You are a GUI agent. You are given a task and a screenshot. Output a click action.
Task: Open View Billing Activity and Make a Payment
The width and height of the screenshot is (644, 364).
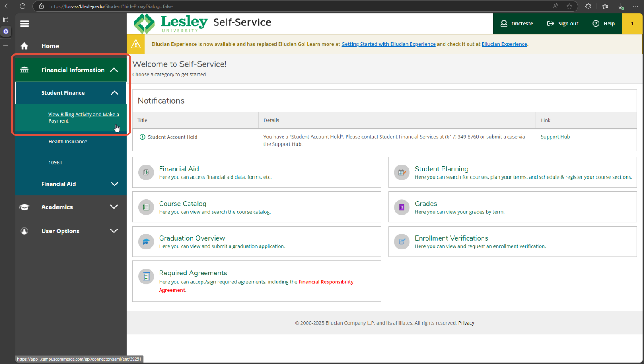(84, 118)
